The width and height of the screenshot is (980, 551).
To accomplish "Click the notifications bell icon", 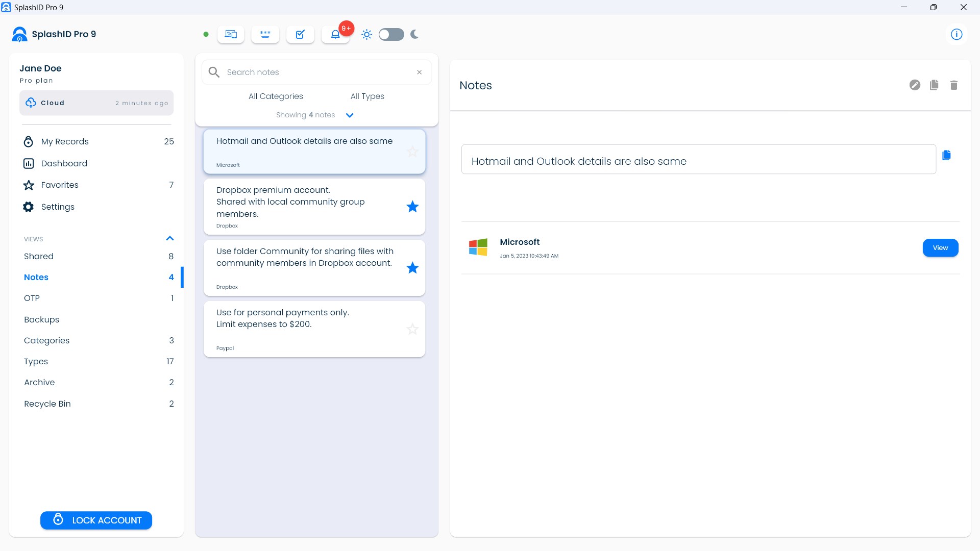I will click(335, 34).
